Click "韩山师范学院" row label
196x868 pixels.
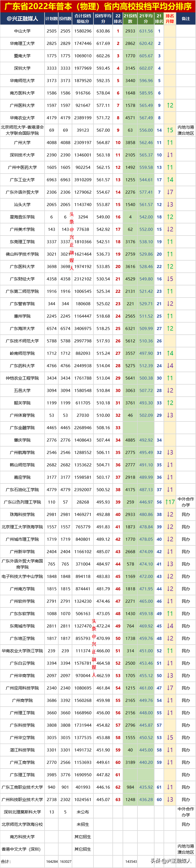point(22,465)
